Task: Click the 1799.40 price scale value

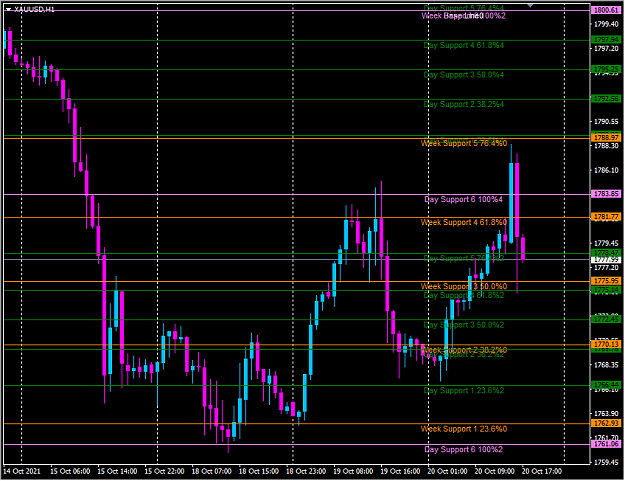Action: [606, 24]
